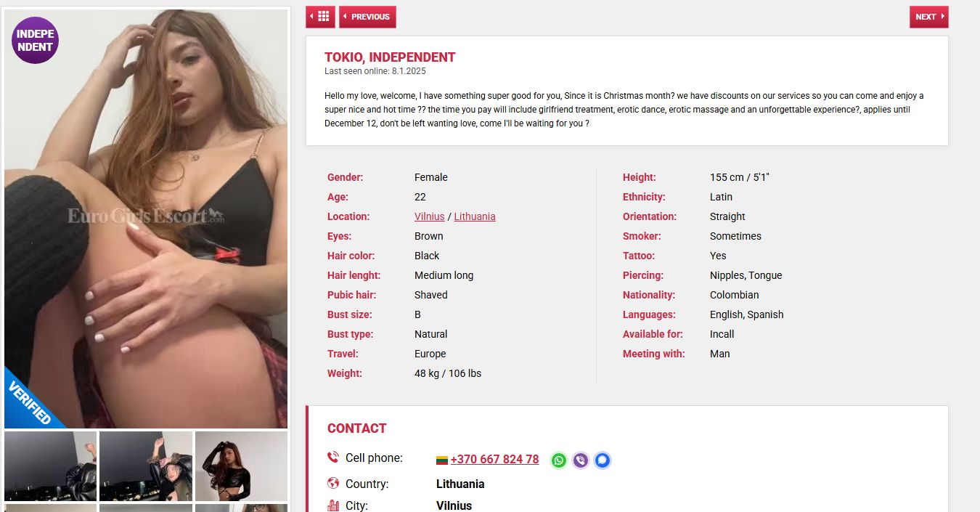
Task: Click the Independent purple badge
Action: pyautogui.click(x=35, y=41)
